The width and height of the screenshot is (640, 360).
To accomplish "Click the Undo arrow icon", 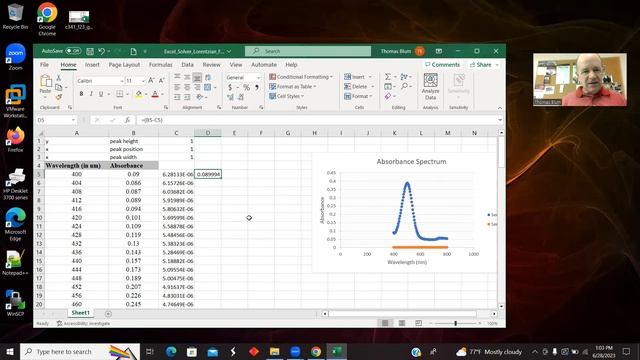I will click(x=102, y=51).
